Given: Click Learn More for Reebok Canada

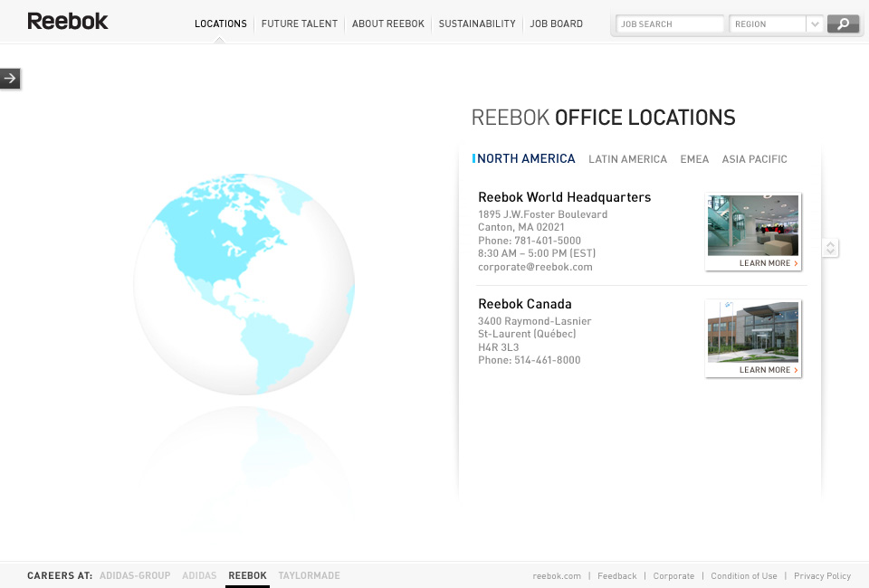Looking at the screenshot, I should 769,370.
